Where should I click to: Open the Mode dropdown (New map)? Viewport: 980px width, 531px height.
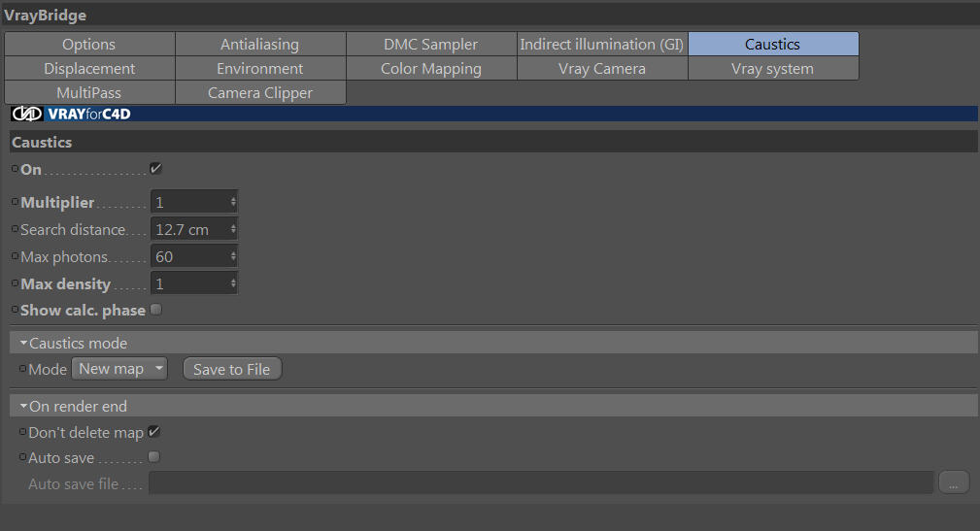click(x=119, y=369)
